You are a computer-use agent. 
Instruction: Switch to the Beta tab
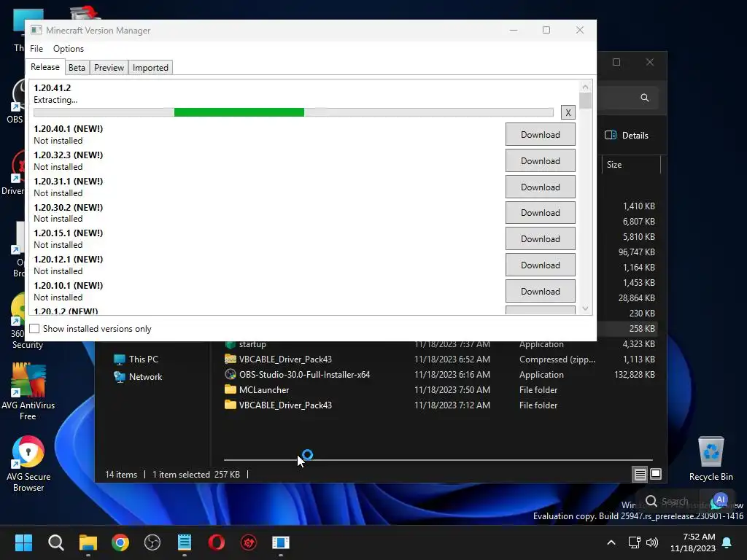tap(77, 68)
